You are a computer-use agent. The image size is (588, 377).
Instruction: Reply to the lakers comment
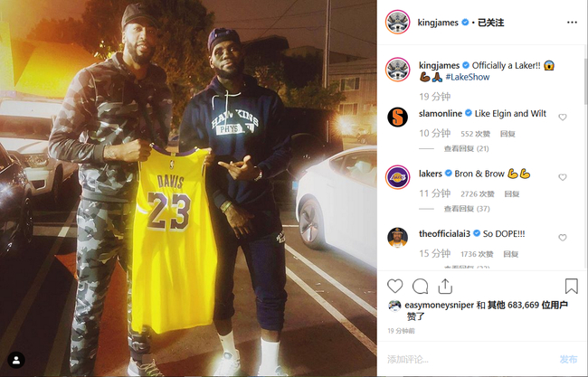(511, 193)
